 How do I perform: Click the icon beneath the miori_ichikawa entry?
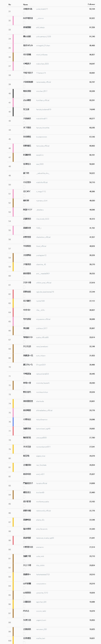click(24, 59)
